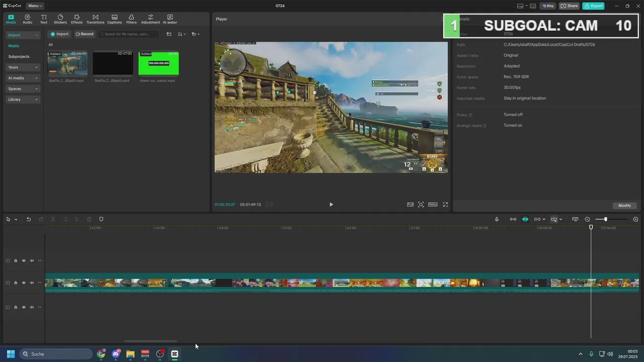Image resolution: width=644 pixels, height=362 pixels.
Task: Open the linkage options dropdown arrow
Action: (x=544, y=220)
